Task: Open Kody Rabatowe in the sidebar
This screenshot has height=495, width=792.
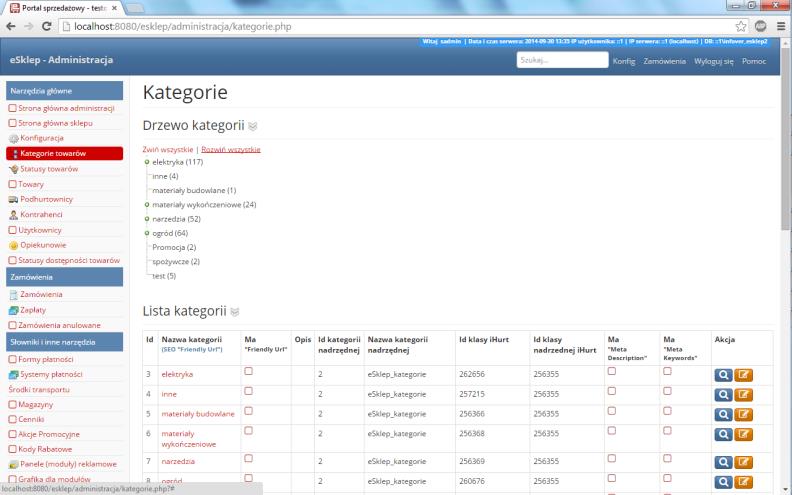Action: tap(45, 449)
